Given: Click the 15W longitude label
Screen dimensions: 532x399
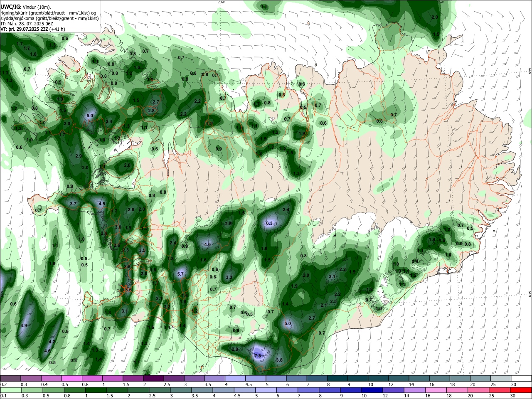Looking at the screenshot, I should (x=440, y=2).
